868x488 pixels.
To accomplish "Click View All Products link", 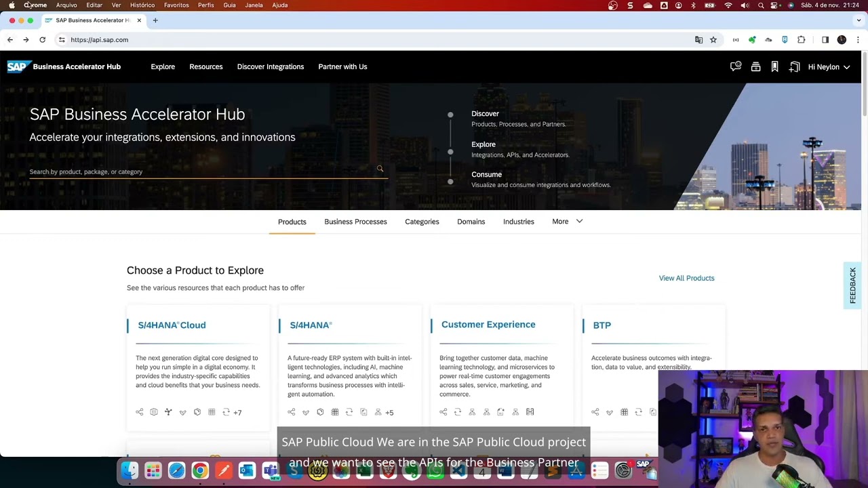I will [x=686, y=278].
